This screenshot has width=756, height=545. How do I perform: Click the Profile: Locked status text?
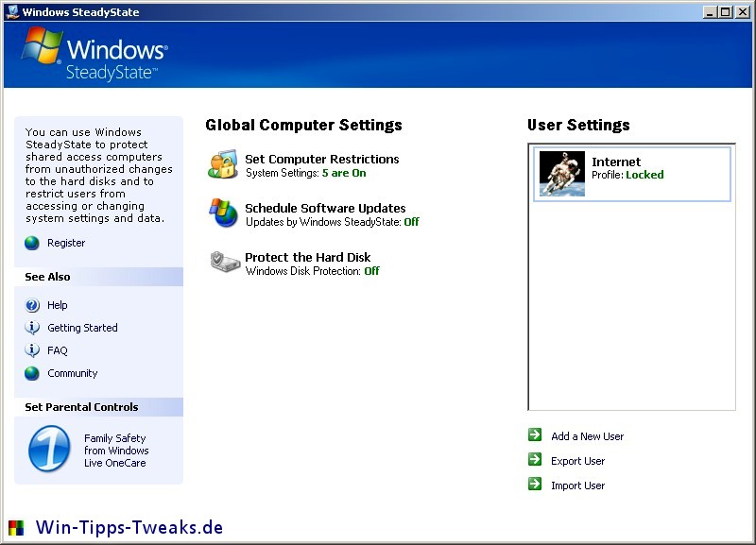pyautogui.click(x=627, y=175)
